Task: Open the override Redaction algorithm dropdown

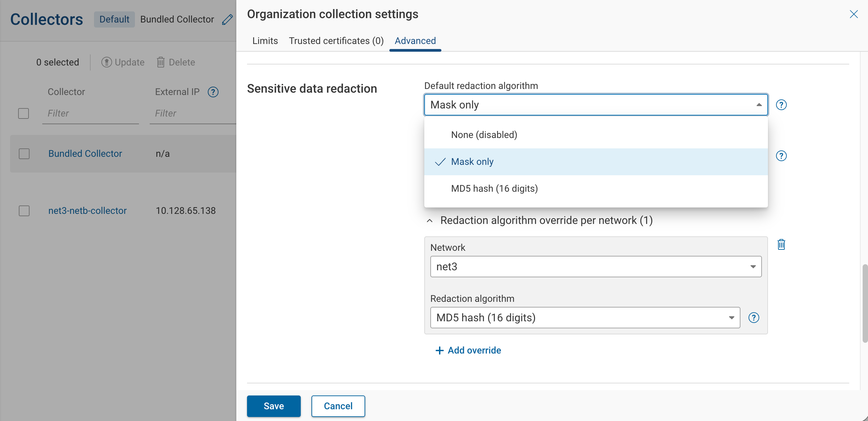Action: [585, 318]
